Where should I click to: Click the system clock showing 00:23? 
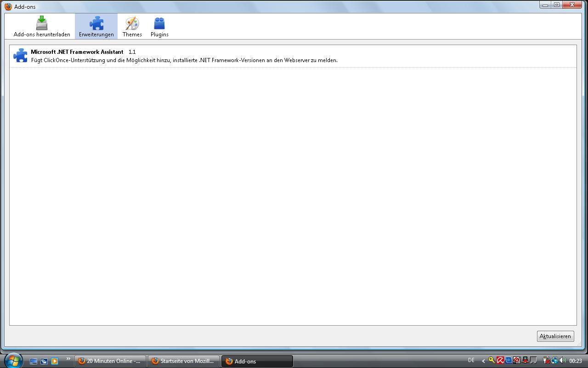pyautogui.click(x=576, y=361)
